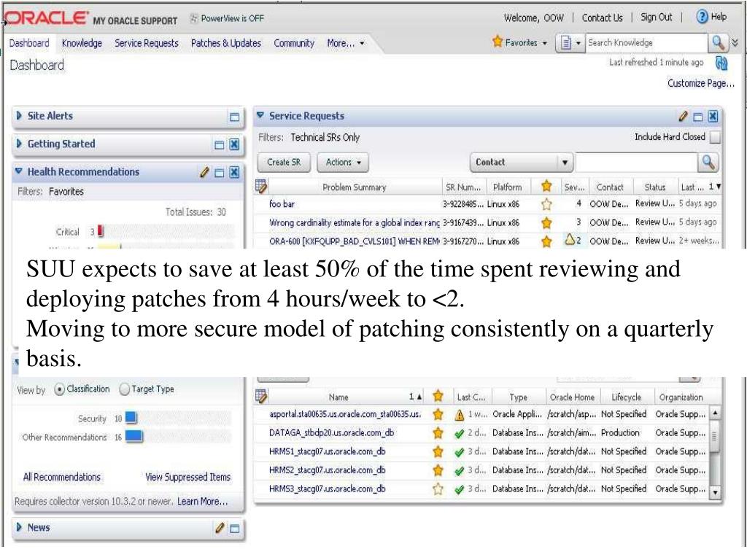Click the Search Knowledge magnifier button
This screenshot has height=560, width=747.
point(718,43)
